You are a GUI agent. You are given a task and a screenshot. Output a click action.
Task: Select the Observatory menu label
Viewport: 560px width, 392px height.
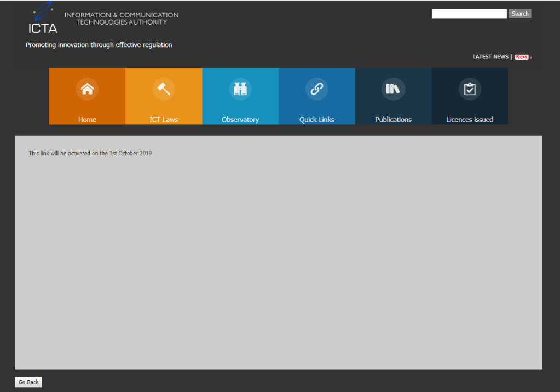coord(240,120)
